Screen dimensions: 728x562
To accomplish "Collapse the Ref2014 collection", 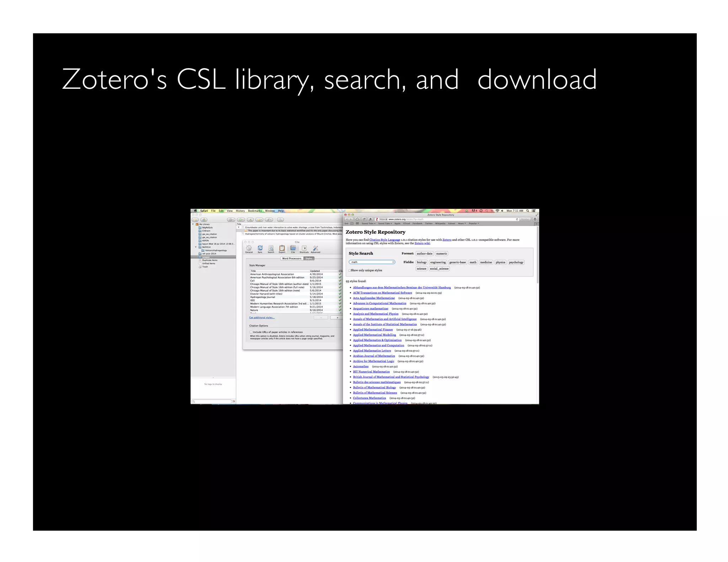I will click(x=196, y=247).
